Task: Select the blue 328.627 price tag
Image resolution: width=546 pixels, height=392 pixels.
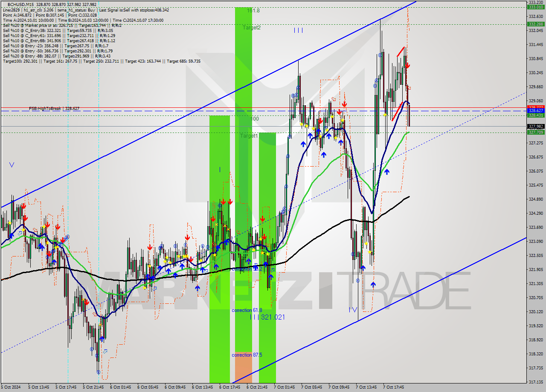Action: [x=536, y=111]
